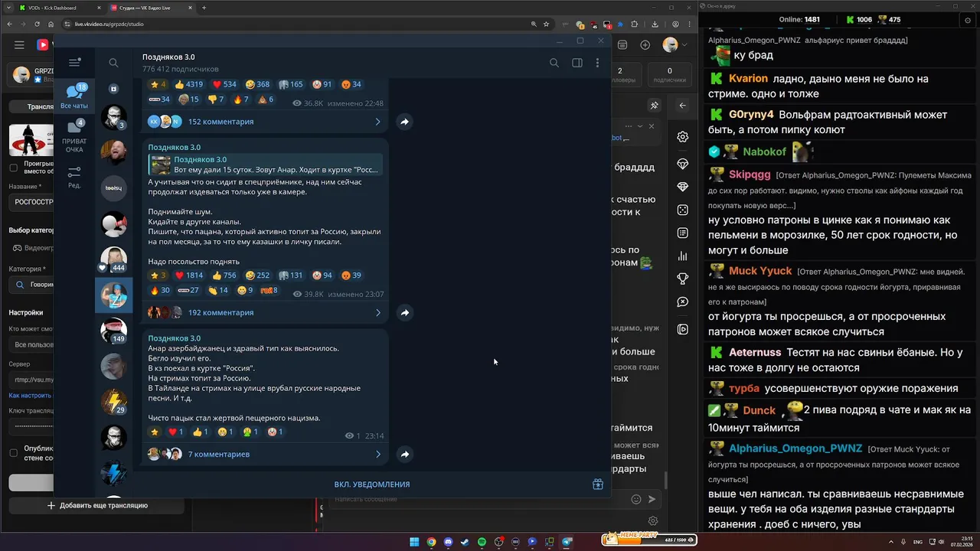Viewport: 980px width, 551px height.
Task: Expand comments via chevron next to 152 комментария
Action: click(377, 122)
